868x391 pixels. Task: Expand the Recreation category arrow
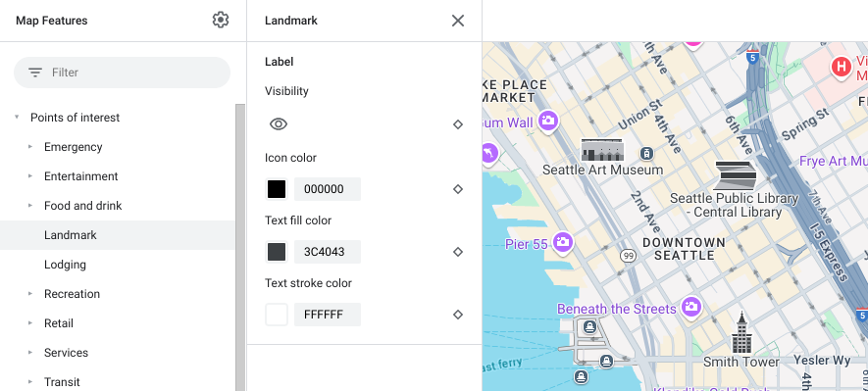coord(30,294)
